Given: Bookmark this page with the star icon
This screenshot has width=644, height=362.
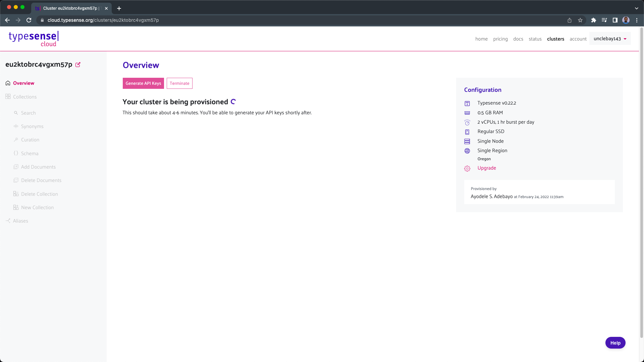Looking at the screenshot, I should [x=580, y=20].
